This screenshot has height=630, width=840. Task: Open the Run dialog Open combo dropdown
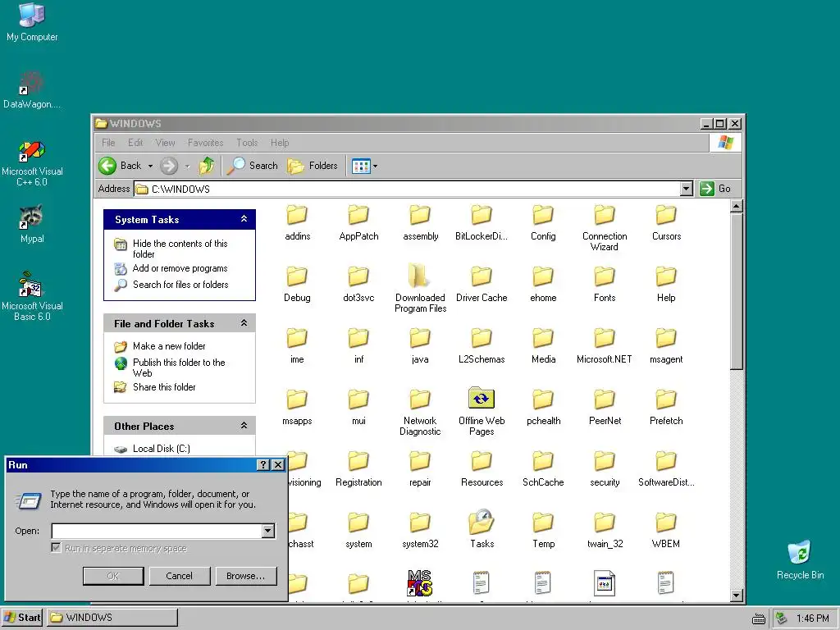coord(268,531)
